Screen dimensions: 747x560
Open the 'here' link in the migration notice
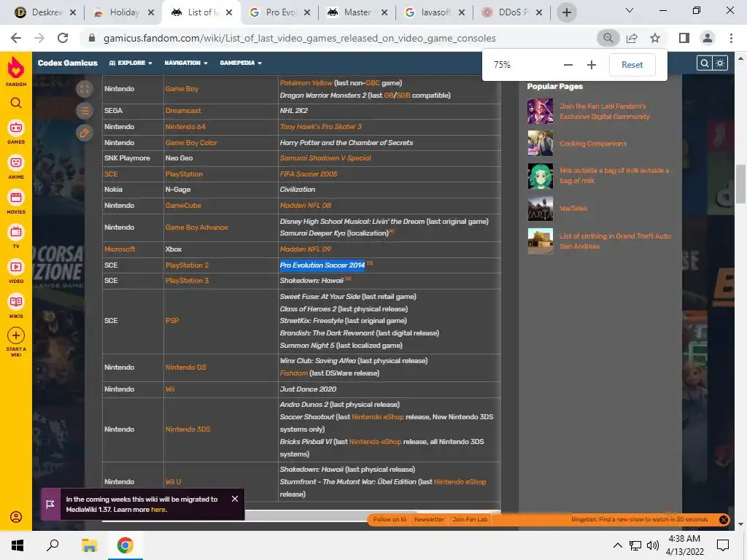pyautogui.click(x=158, y=510)
